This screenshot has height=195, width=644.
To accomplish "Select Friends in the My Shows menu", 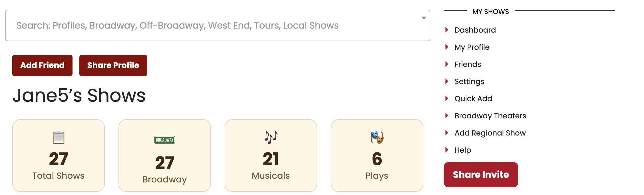I will click(x=467, y=64).
